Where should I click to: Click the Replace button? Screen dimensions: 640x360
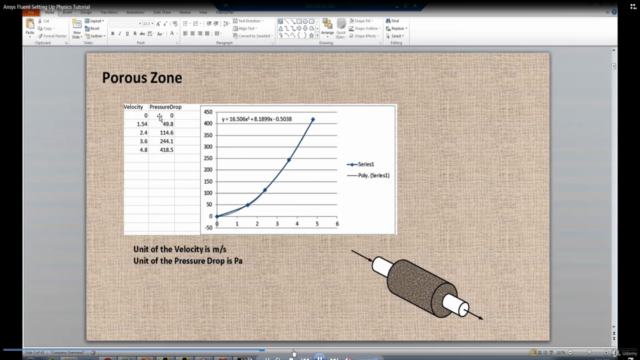point(396,29)
